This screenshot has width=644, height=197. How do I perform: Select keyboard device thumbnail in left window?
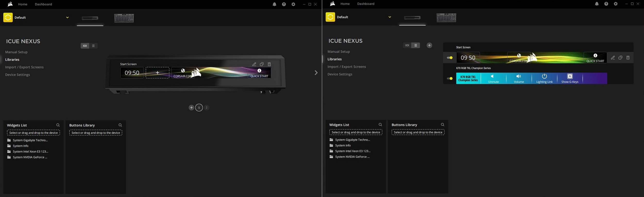coord(124,18)
